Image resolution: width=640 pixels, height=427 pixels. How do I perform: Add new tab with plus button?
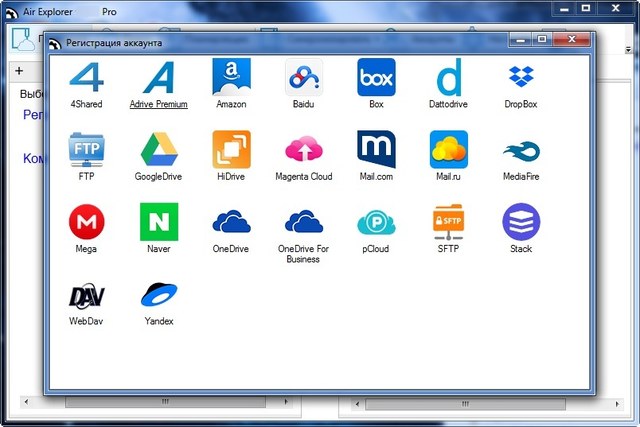(x=19, y=71)
